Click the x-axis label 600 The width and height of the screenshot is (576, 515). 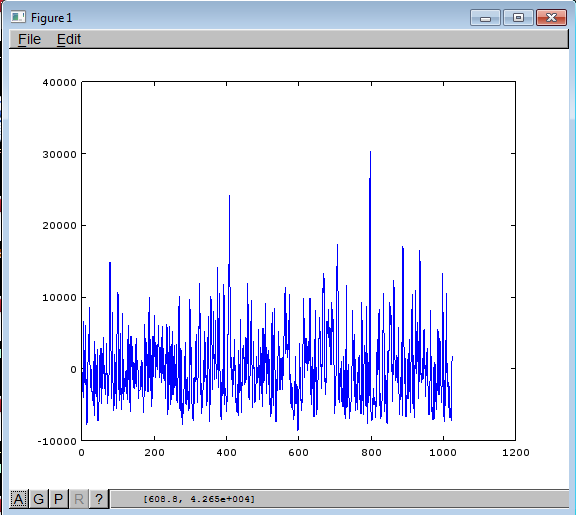298,453
